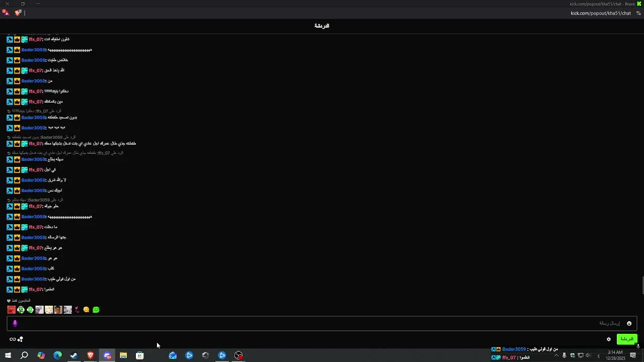
Task: Open ffx_07 profile on message حلو جوالك
Action: pos(35,206)
